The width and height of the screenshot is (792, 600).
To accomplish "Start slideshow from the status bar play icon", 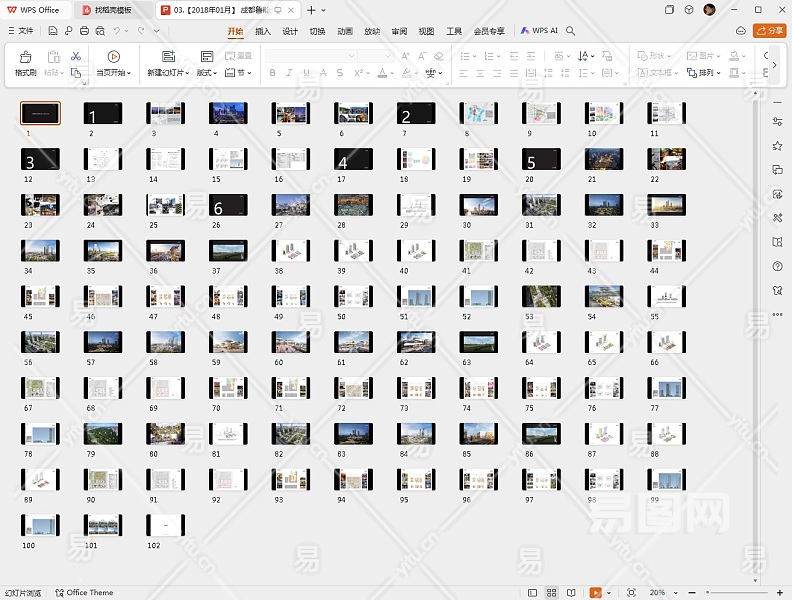I will (x=596, y=593).
